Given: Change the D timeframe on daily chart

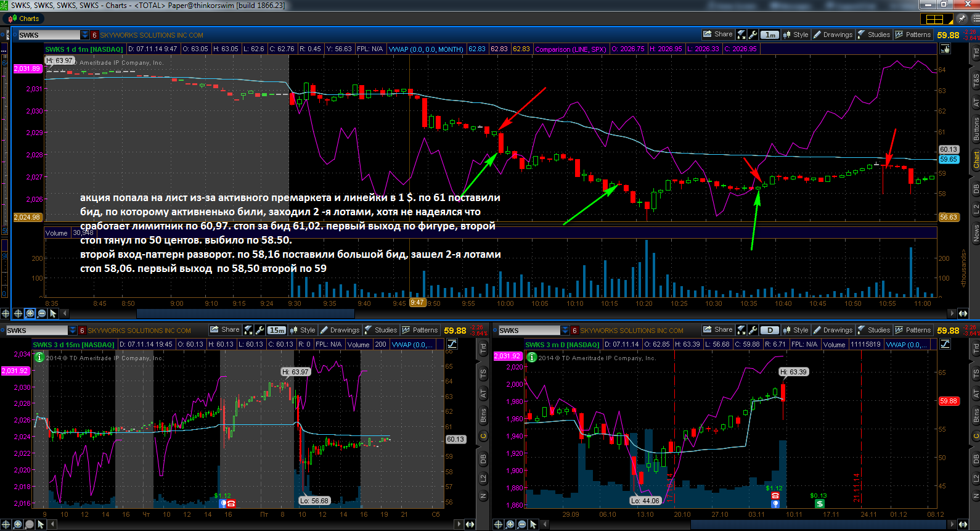Looking at the screenshot, I should pyautogui.click(x=770, y=331).
